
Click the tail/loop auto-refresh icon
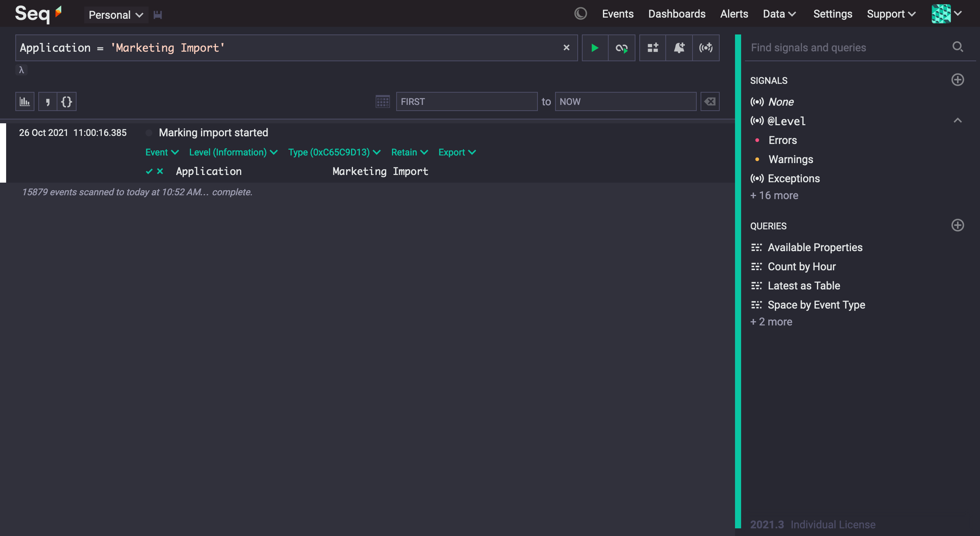(621, 48)
